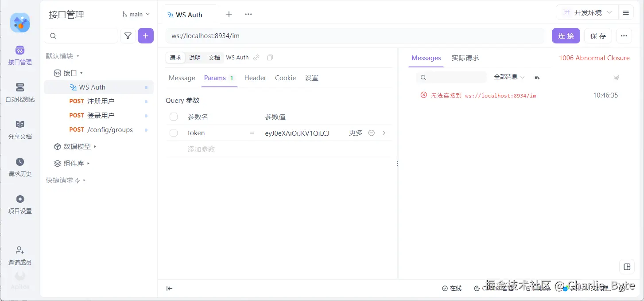This screenshot has height=301, width=644.
Task: Click the 无法连接到 error message row
Action: click(x=519, y=95)
